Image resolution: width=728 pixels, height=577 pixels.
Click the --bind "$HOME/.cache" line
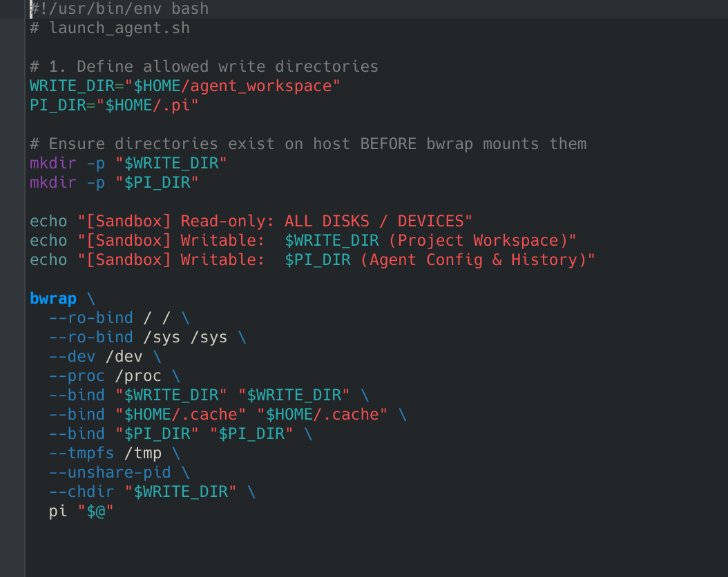227,415
